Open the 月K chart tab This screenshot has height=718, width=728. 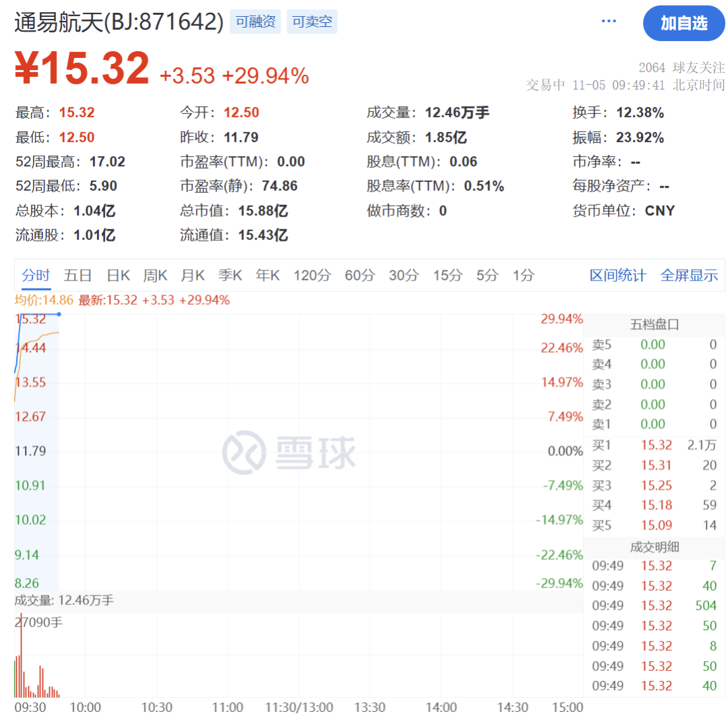click(193, 276)
